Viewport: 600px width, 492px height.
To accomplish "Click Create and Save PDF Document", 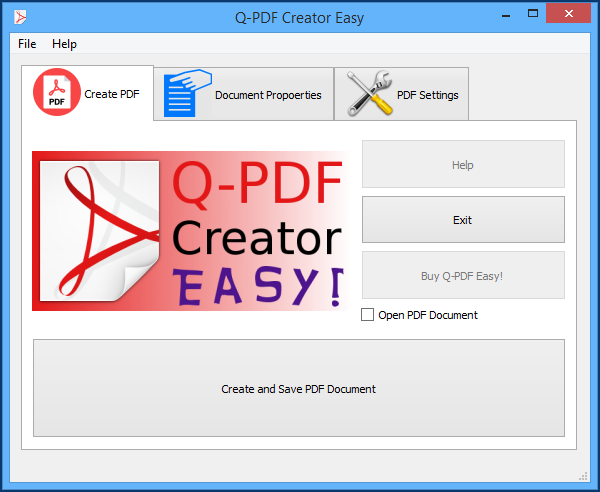I will tap(299, 388).
